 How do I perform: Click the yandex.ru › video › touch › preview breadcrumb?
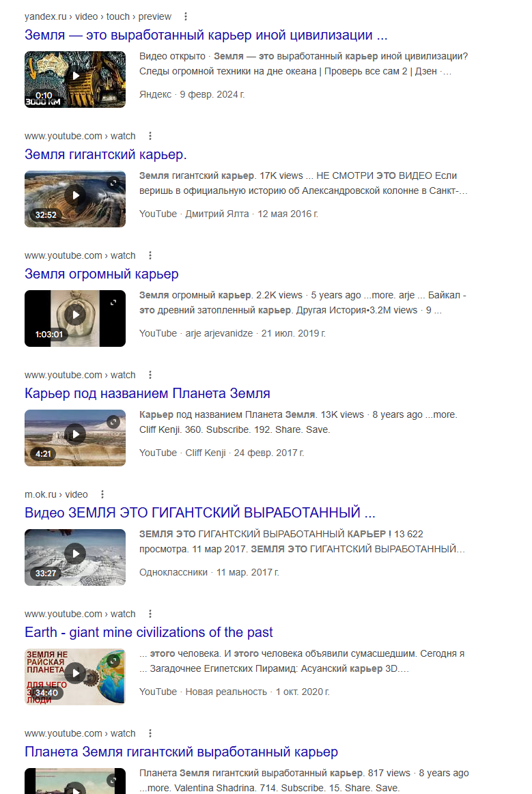(98, 16)
